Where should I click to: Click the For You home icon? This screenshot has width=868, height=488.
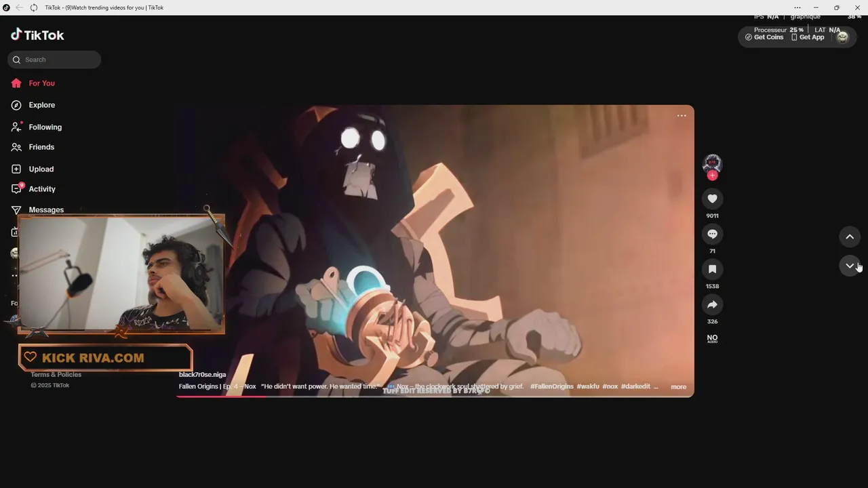click(16, 83)
